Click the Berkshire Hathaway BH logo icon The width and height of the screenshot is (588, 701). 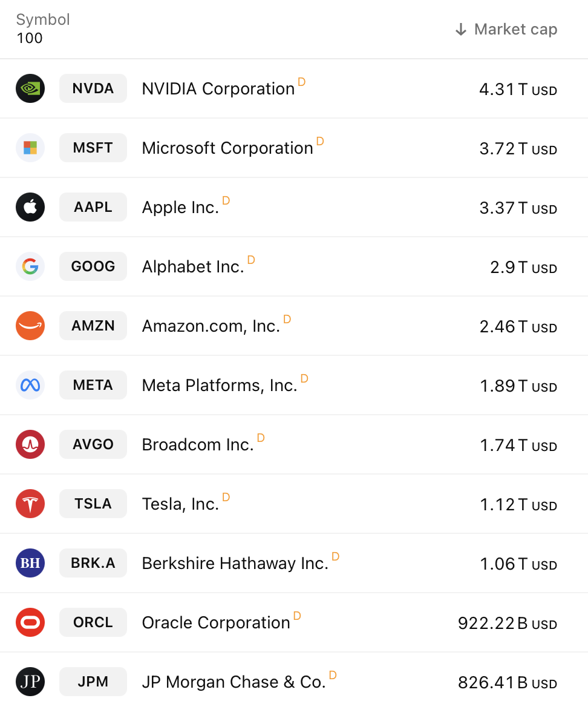[30, 563]
